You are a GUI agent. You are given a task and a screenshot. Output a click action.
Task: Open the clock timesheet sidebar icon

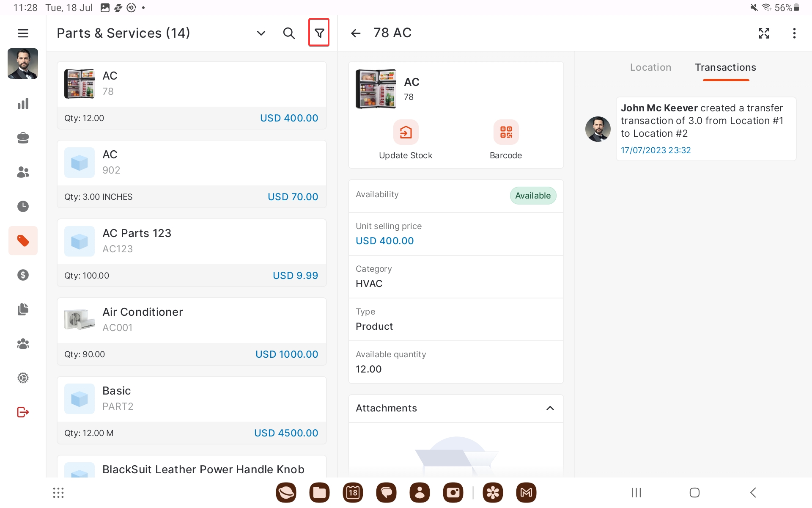23,206
